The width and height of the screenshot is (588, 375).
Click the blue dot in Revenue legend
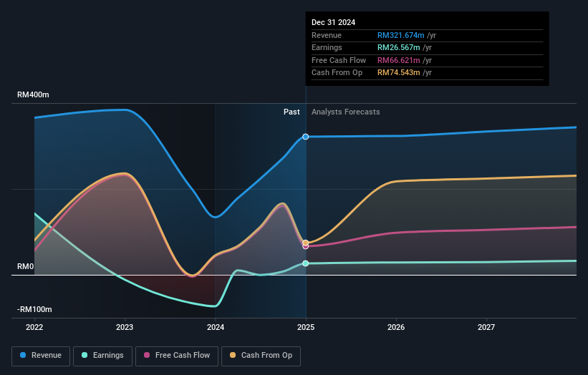(24, 355)
